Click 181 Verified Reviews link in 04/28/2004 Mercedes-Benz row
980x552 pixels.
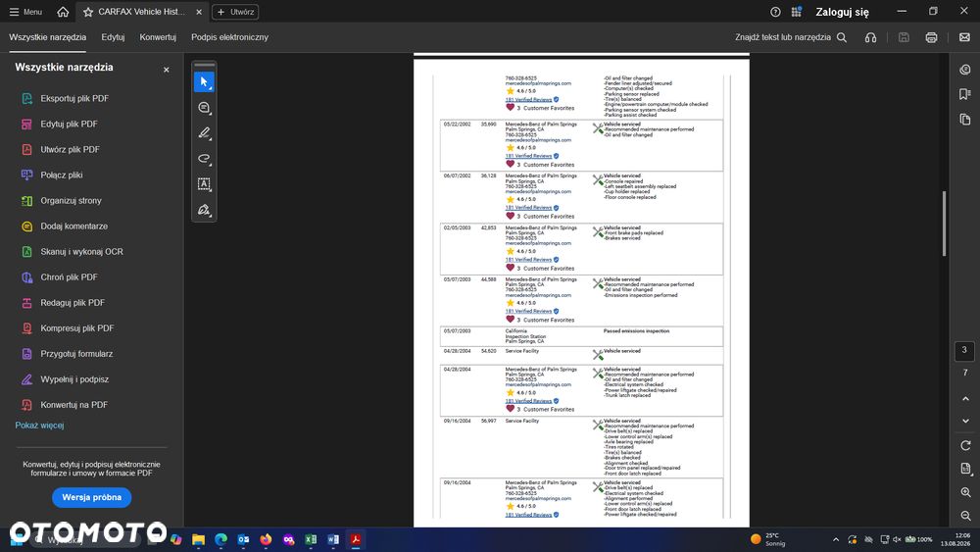tap(528, 401)
